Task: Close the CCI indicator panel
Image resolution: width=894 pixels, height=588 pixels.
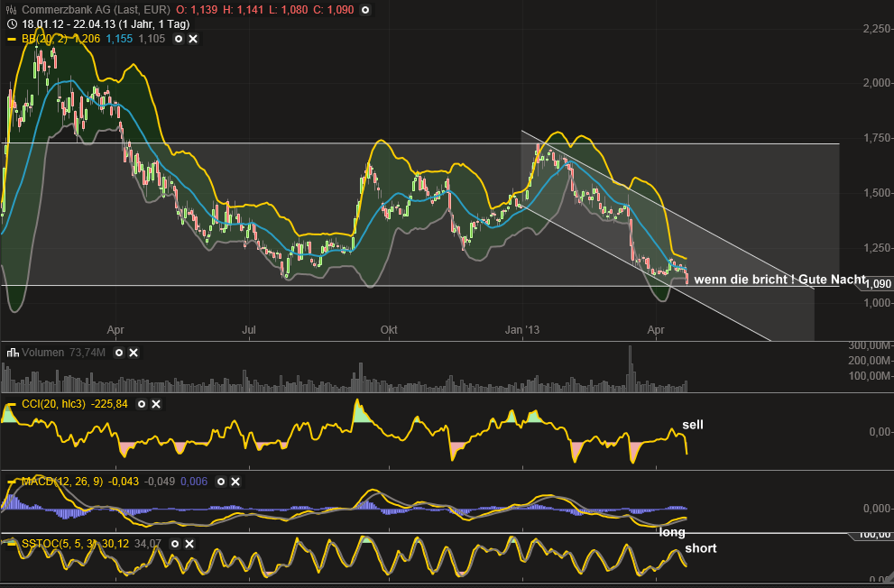Action: (x=156, y=404)
